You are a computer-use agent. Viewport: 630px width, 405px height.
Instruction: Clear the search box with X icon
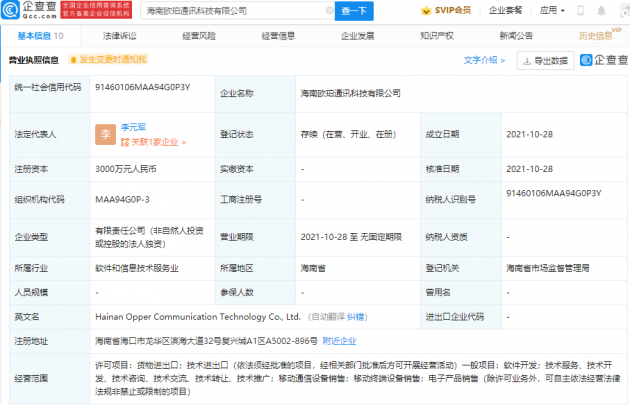click(329, 11)
